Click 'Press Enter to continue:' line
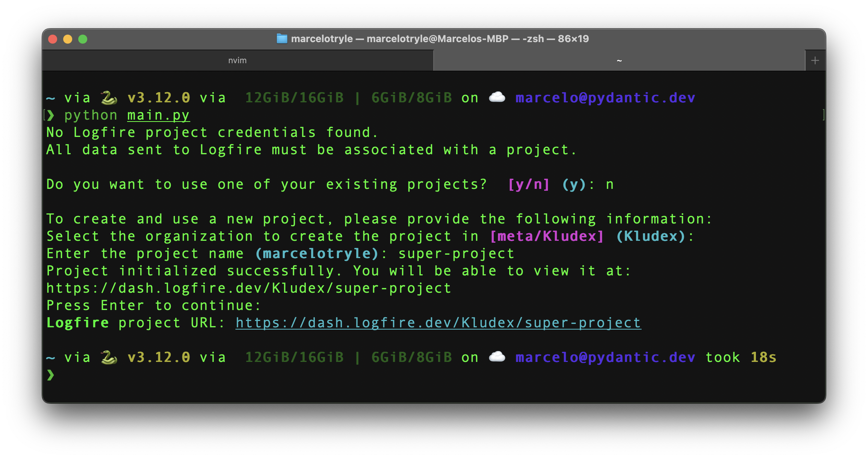Screen dimensions: 868x459 [153, 305]
